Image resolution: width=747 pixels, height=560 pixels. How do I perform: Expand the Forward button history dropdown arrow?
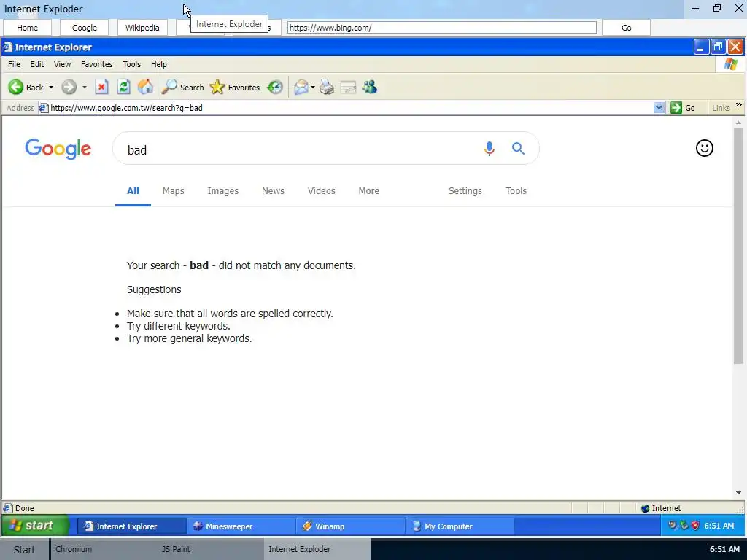click(85, 87)
